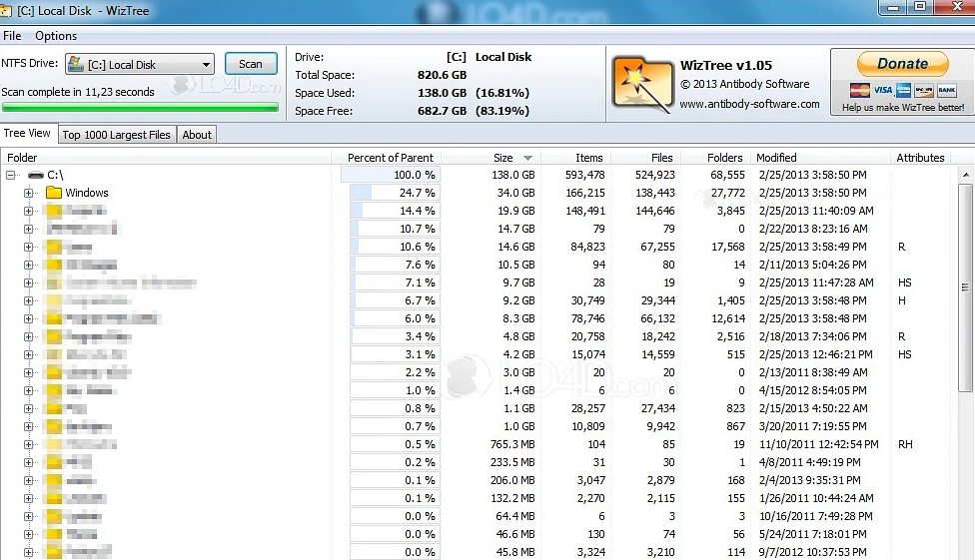Image resolution: width=975 pixels, height=560 pixels.
Task: Click the yellow Donate button
Action: tap(902, 64)
